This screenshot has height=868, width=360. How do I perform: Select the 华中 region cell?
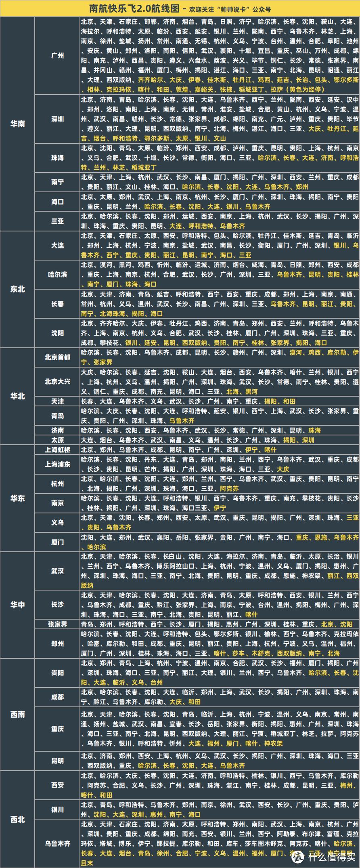(x=18, y=605)
